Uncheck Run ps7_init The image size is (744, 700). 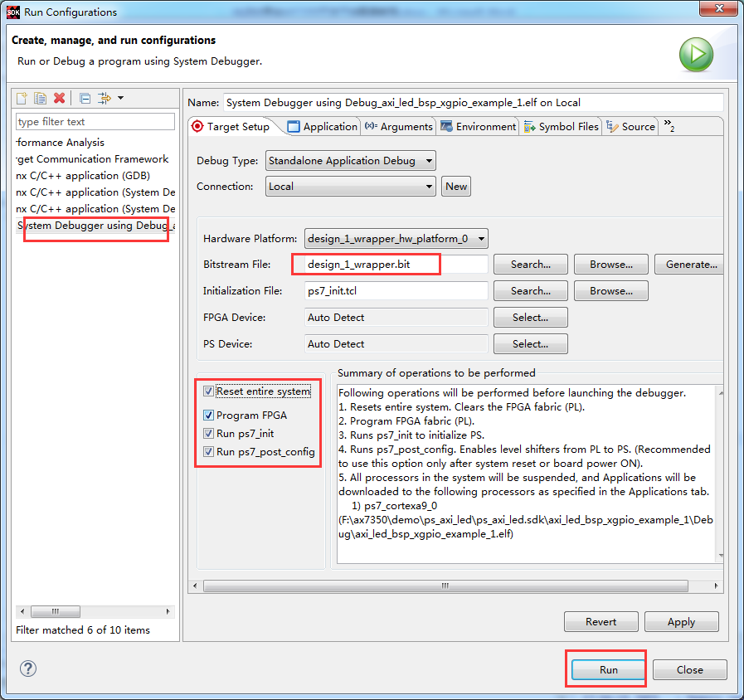208,433
